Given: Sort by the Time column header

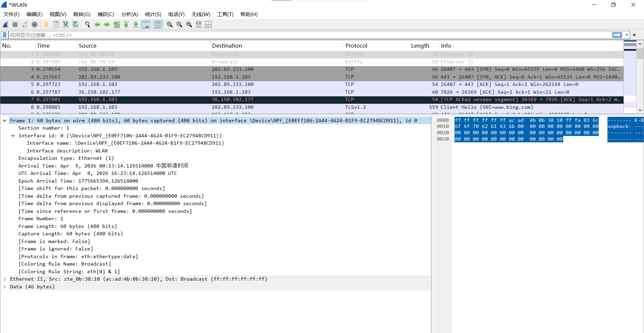Looking at the screenshot, I should [x=56, y=46].
